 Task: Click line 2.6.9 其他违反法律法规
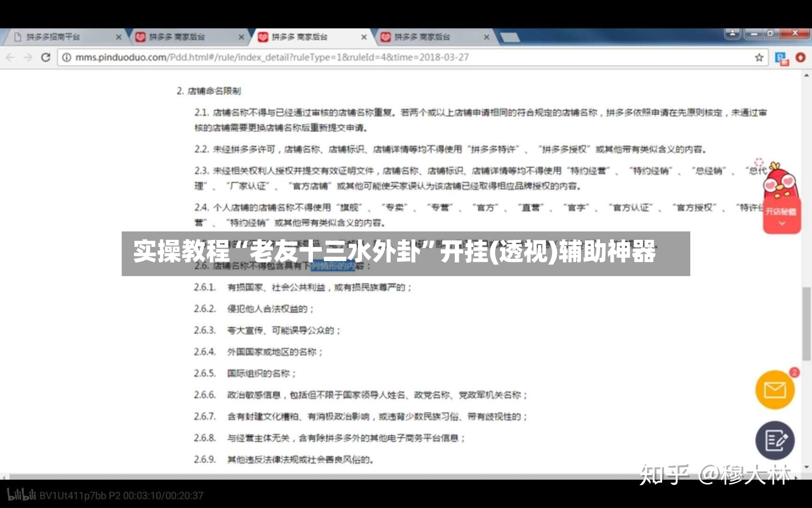coord(284,460)
